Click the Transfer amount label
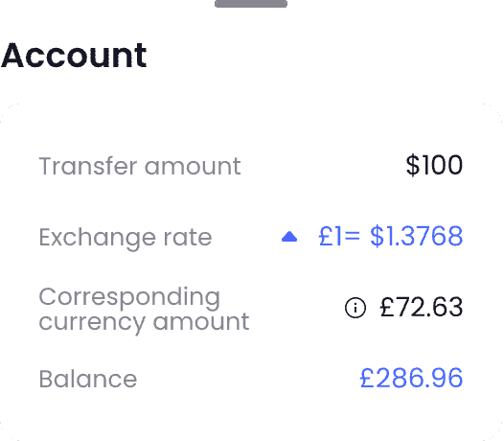Screen dimensions: 504x441 tap(140, 166)
